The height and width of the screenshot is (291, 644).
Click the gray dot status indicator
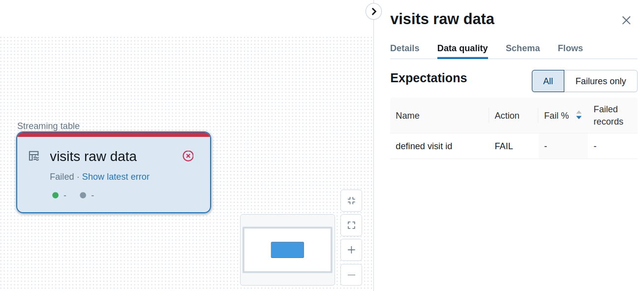click(x=83, y=195)
